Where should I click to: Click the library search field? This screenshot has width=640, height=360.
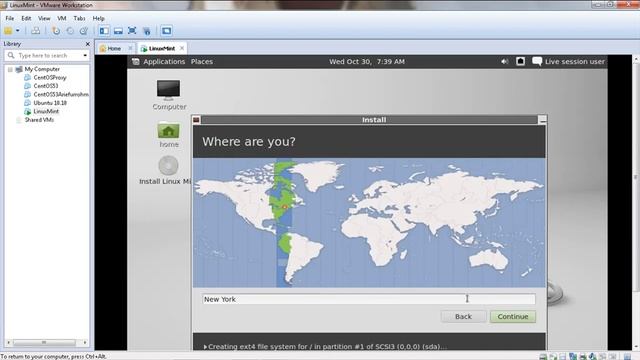click(x=47, y=55)
